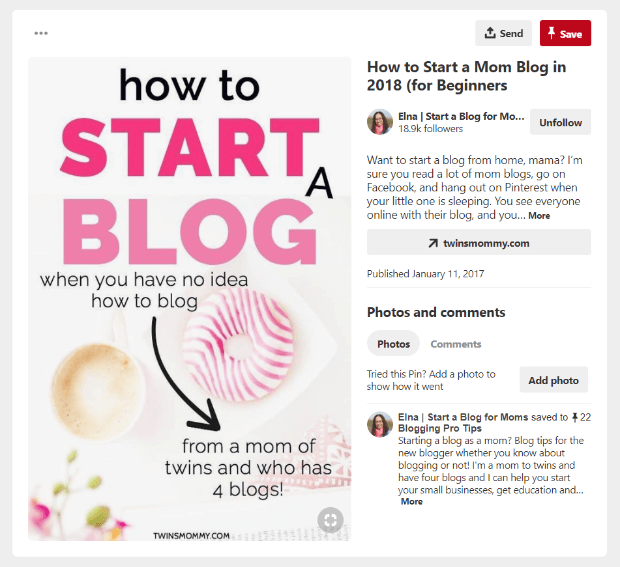Open the three-dot more options menu

pyautogui.click(x=41, y=33)
